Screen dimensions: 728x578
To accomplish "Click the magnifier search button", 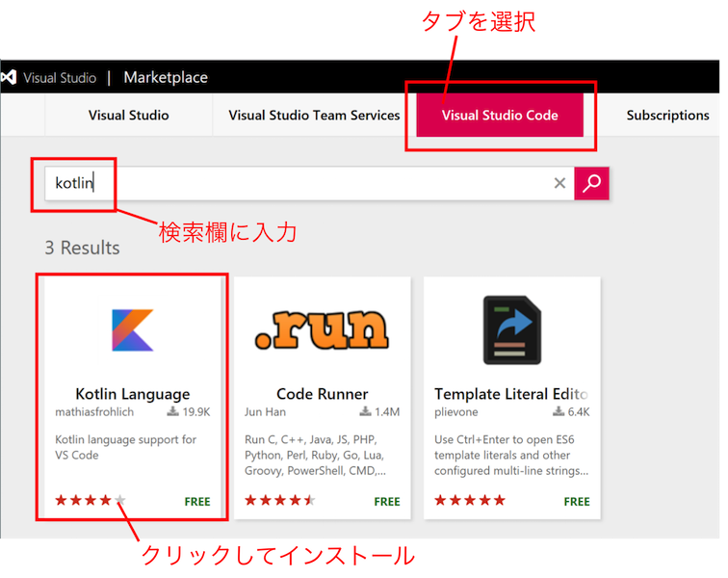I will (591, 183).
